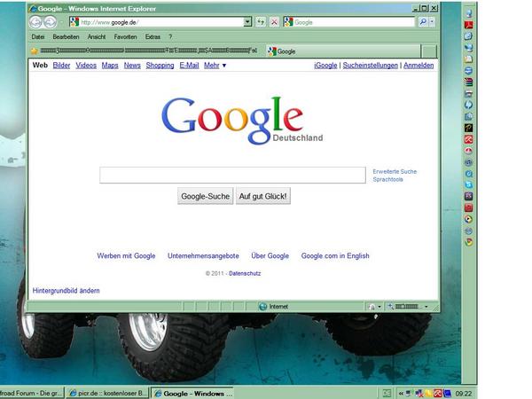This screenshot has width=532, height=399.
Task: Open the ? help menu
Action: [x=170, y=36]
